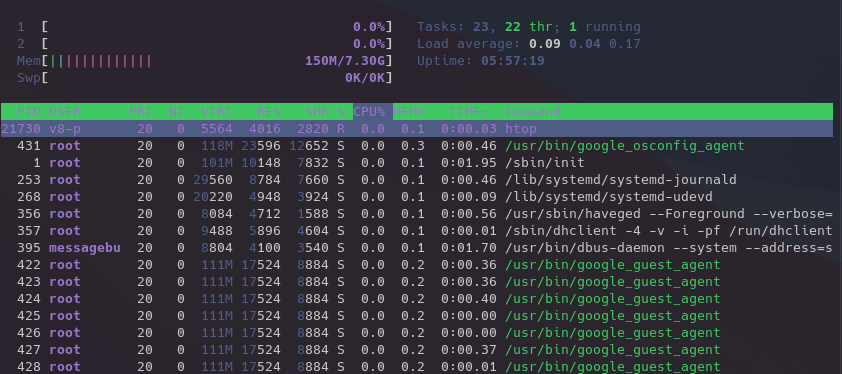Screen dimensions: 842x374
Task: Select the dhclient process row
Action: pyautogui.click(x=417, y=231)
